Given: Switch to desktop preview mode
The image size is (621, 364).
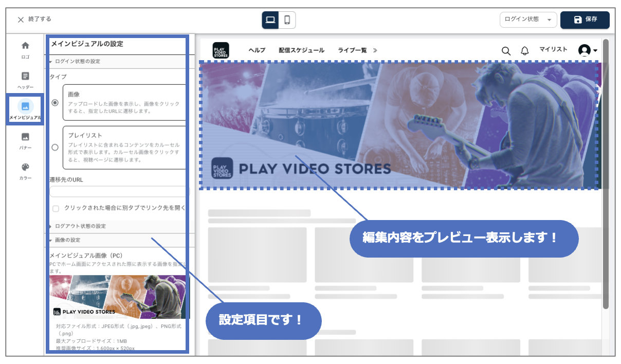Looking at the screenshot, I should click(x=270, y=20).
